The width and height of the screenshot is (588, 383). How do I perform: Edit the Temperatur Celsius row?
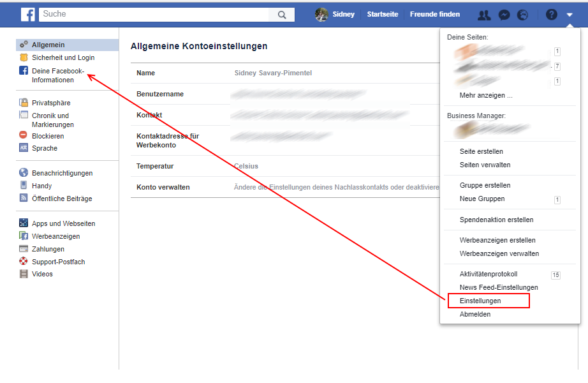tap(285, 166)
